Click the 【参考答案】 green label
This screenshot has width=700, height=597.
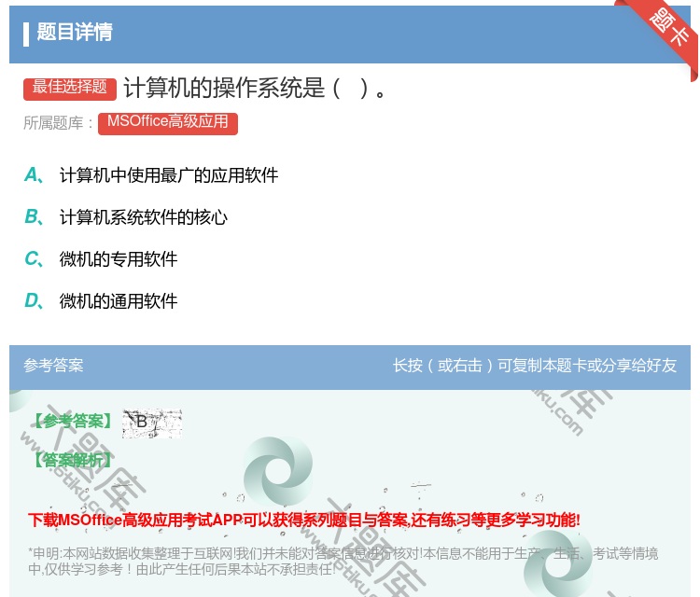[73, 422]
